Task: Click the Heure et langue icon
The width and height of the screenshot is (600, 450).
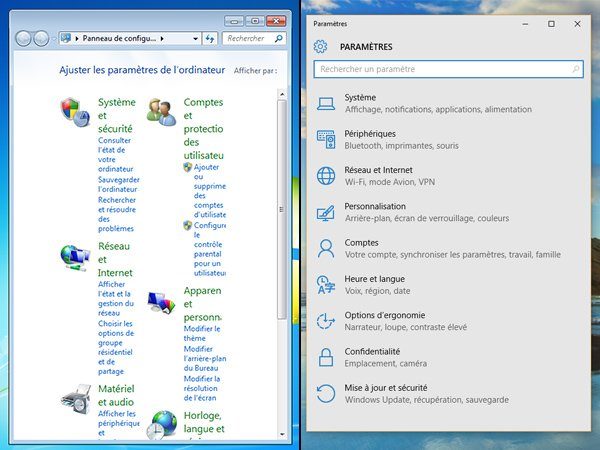Action: (x=326, y=285)
